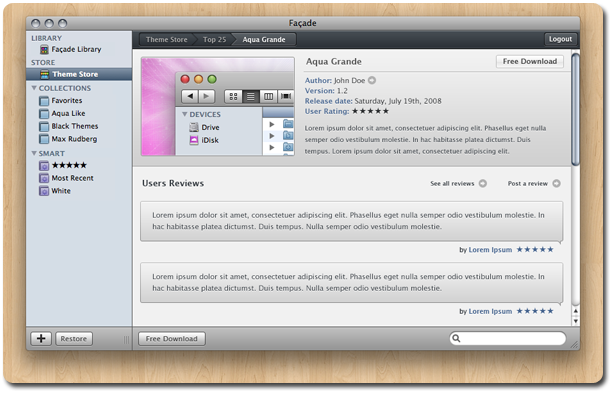Click the Restore button
The height and width of the screenshot is (396, 616).
74,339
